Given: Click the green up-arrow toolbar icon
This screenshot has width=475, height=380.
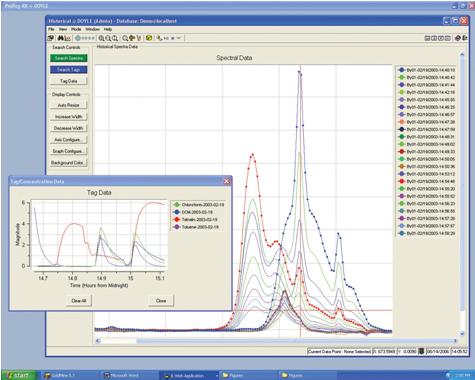Looking at the screenshot, I should [x=132, y=38].
